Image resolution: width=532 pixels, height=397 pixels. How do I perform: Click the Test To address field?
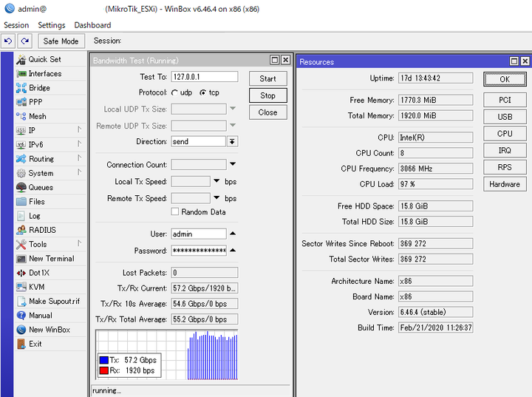tap(205, 77)
